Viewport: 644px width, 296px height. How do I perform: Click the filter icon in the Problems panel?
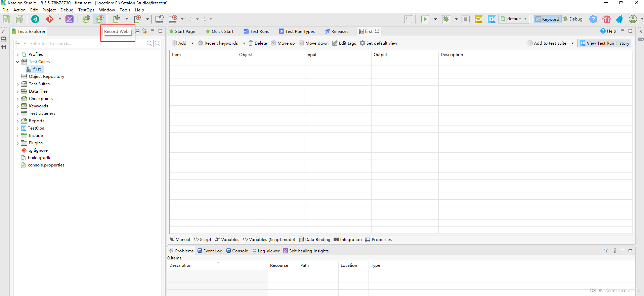[606, 251]
